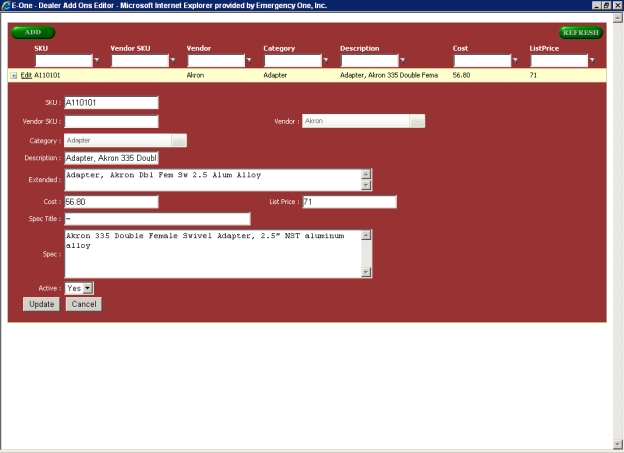Sort by the ListPrice column header

[544, 49]
